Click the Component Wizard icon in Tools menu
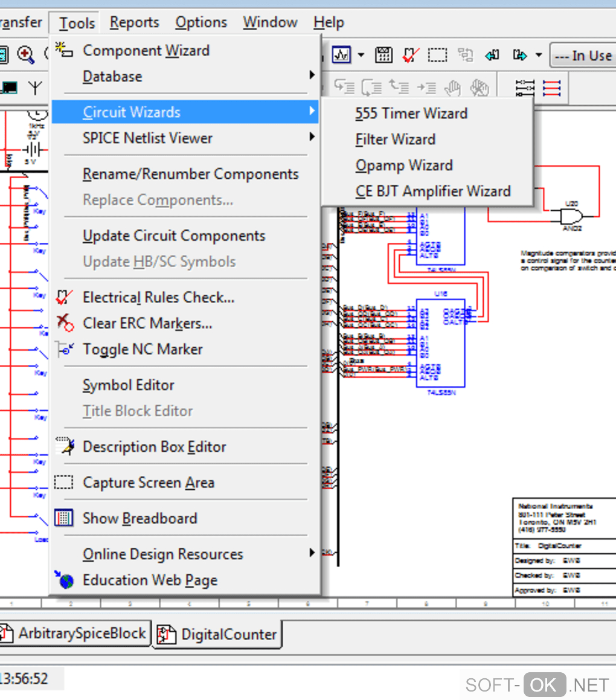Viewport: 616px width, 700px height. [63, 50]
